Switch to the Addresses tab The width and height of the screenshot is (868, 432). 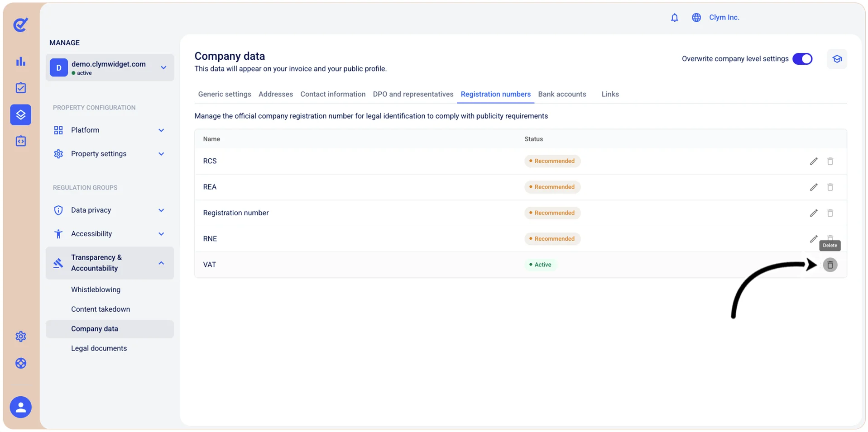click(276, 94)
